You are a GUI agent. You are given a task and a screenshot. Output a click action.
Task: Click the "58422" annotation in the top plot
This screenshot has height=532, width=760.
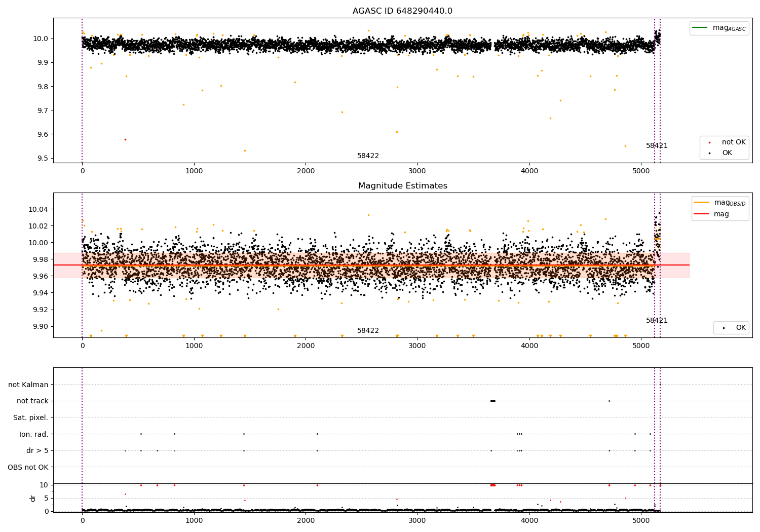tap(368, 156)
